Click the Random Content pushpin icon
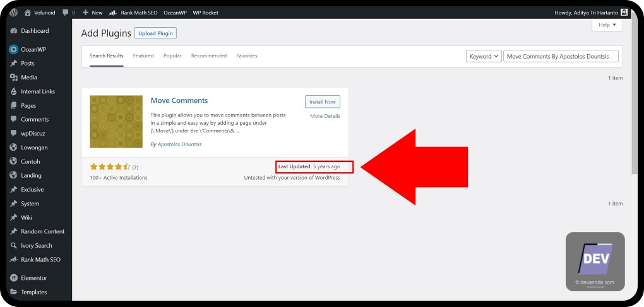 pyautogui.click(x=14, y=231)
